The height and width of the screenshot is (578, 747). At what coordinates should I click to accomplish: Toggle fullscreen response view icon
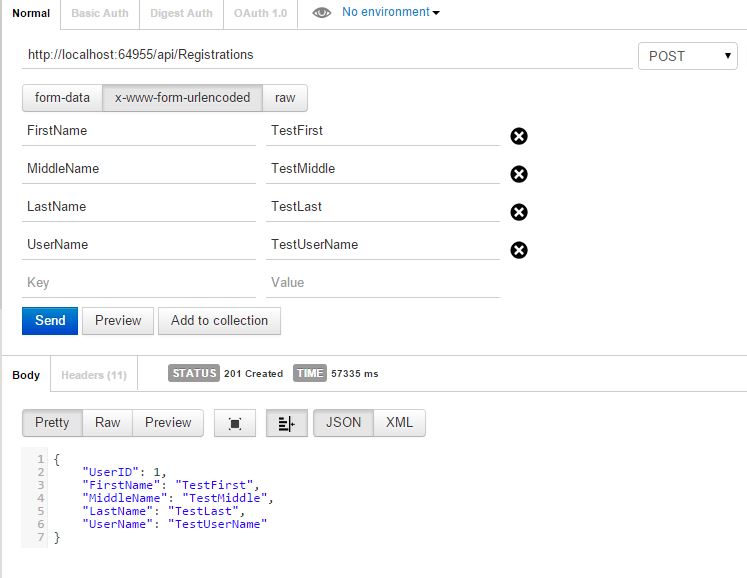click(235, 423)
